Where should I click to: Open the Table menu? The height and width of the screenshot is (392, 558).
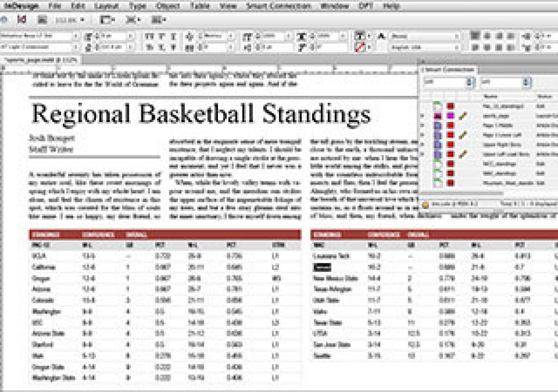[199, 5]
